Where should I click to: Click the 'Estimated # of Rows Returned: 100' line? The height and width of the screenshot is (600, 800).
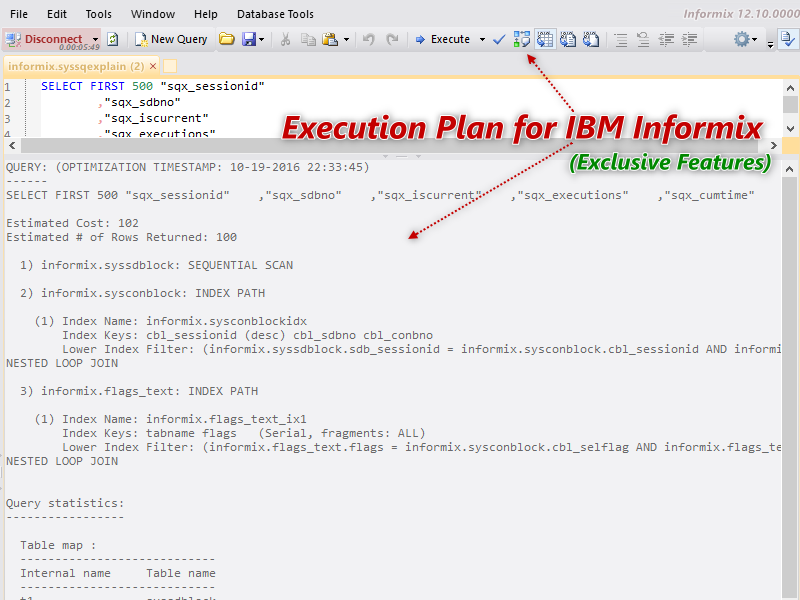tap(121, 237)
